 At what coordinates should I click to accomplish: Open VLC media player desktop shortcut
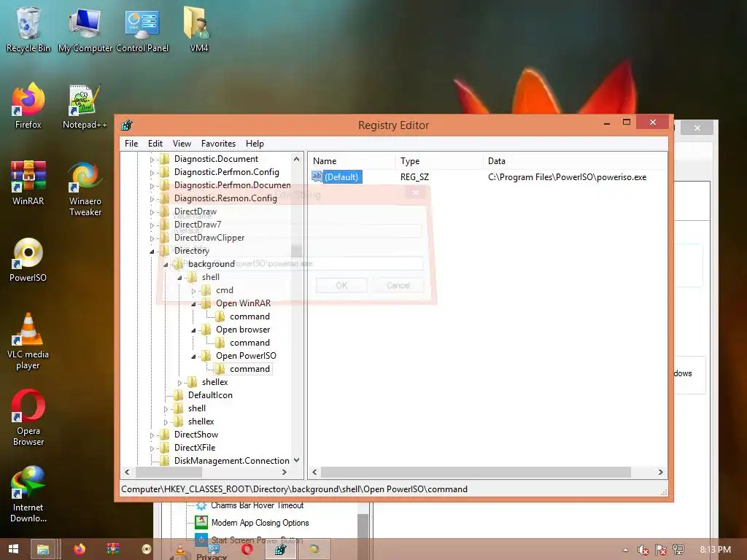tap(28, 341)
